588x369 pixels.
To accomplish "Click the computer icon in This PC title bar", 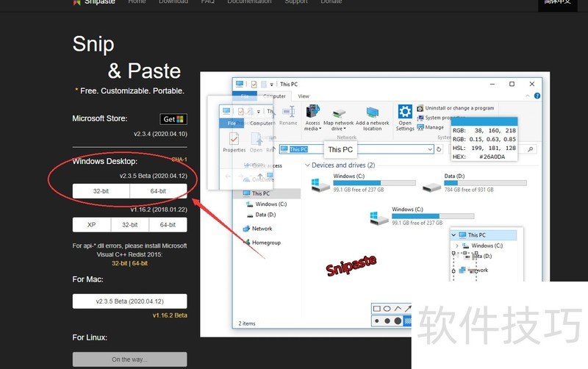I will (240, 84).
